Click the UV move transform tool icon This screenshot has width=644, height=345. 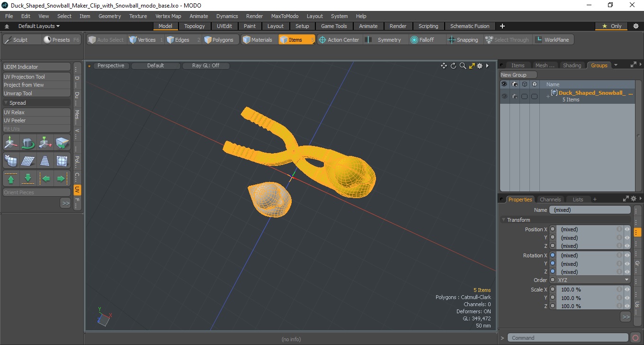coord(11,143)
